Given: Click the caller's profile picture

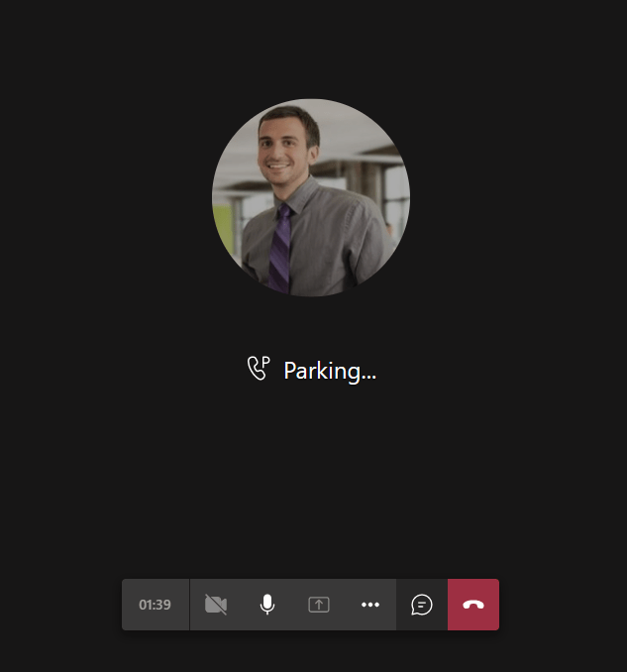Looking at the screenshot, I should [311, 197].
